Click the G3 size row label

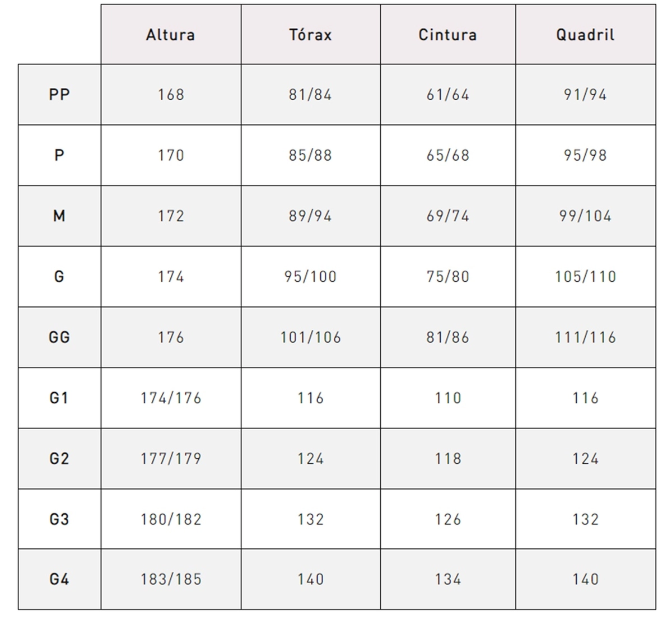pos(59,519)
